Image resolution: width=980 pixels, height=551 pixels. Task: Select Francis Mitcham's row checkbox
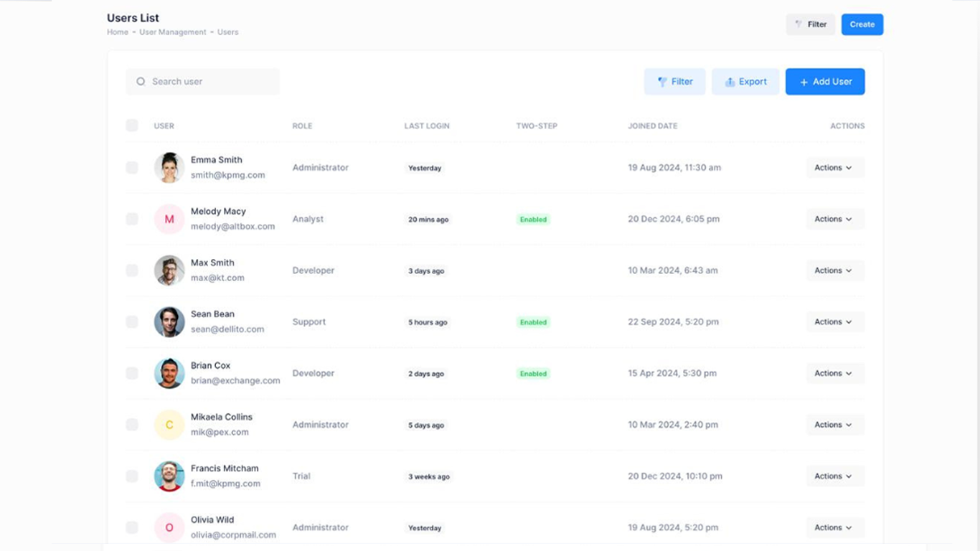(x=132, y=476)
